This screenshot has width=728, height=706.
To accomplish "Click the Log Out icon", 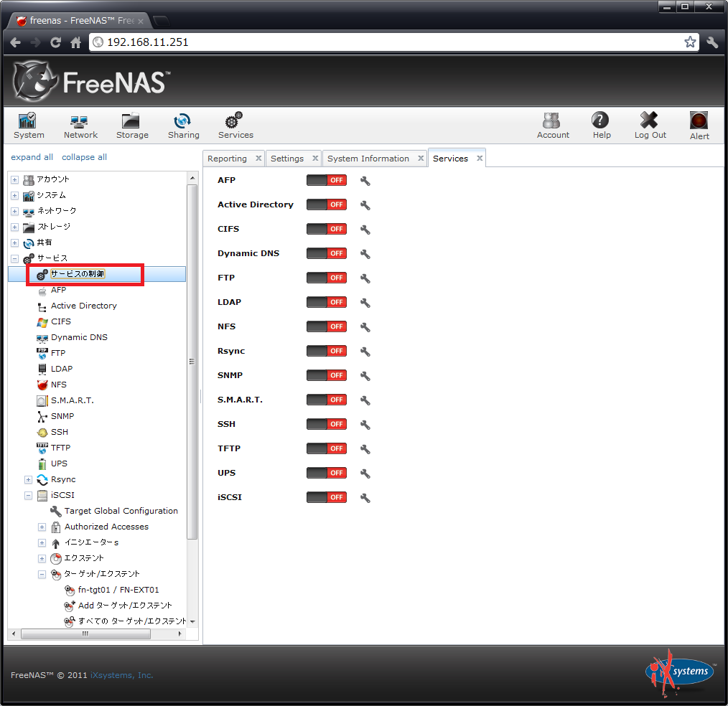I will [650, 126].
